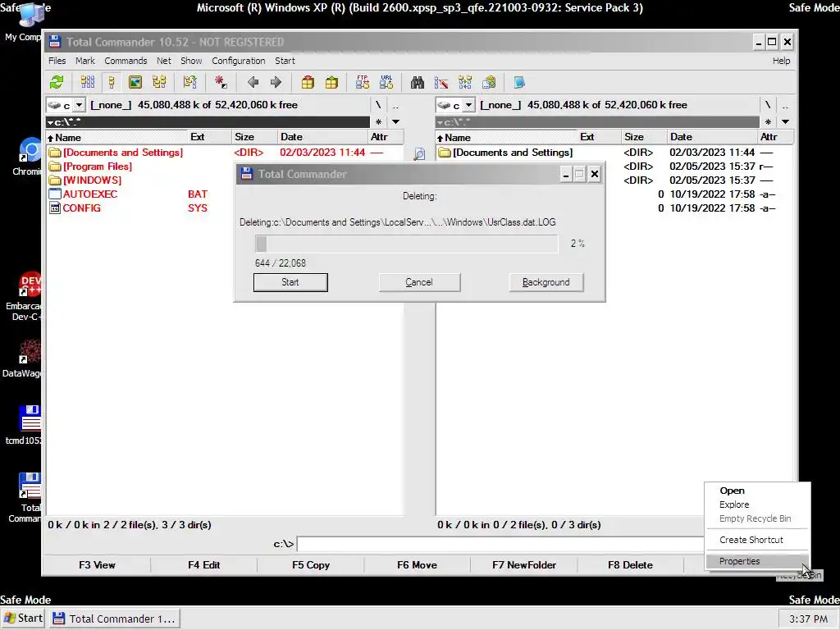Open left panel drive c dropdown
This screenshot has width=840, height=630.
point(79,105)
